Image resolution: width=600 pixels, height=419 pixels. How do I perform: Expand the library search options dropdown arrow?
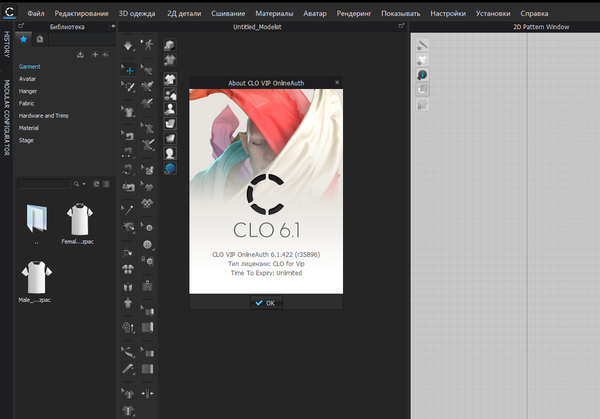(x=85, y=184)
